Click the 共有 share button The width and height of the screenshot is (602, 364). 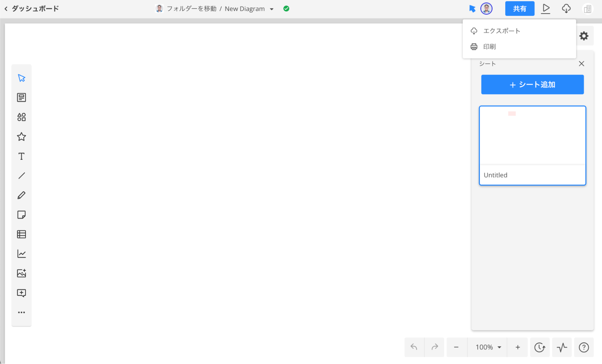click(519, 9)
